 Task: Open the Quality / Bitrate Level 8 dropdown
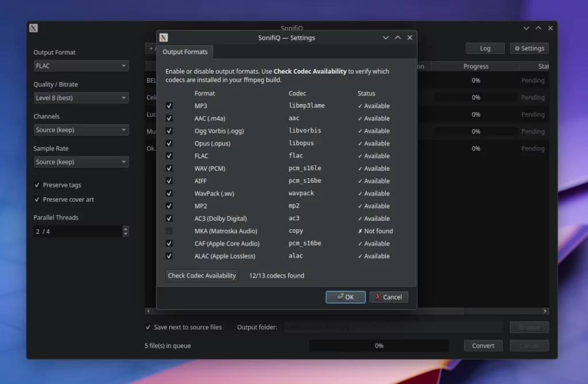[x=81, y=98]
